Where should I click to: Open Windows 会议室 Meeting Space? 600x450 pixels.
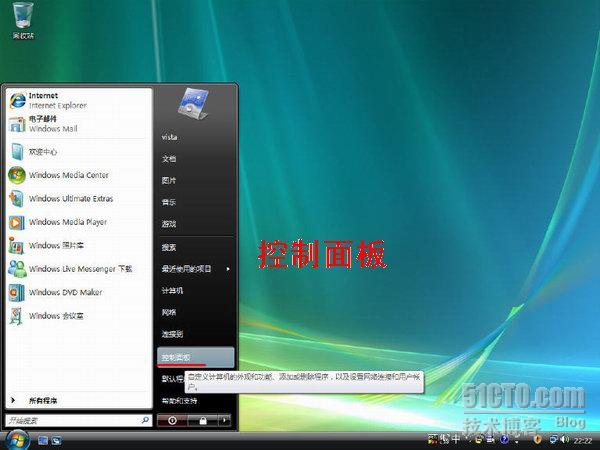[x=78, y=316]
